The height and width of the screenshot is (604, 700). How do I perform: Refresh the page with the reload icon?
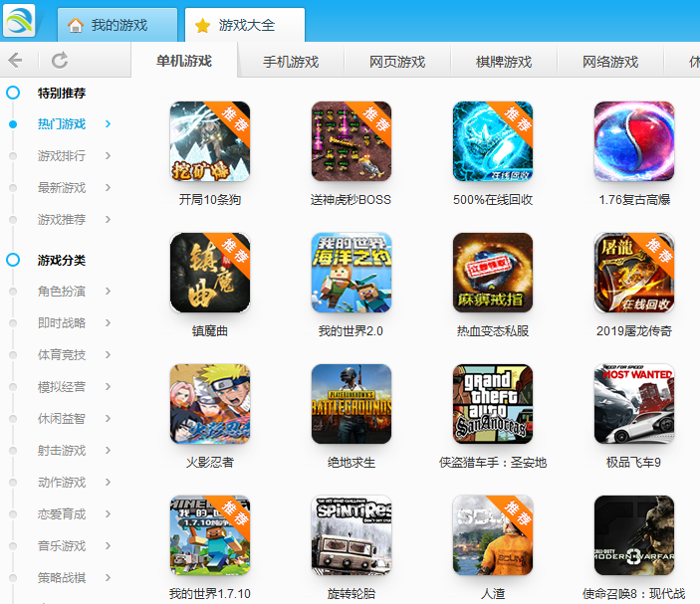60,61
